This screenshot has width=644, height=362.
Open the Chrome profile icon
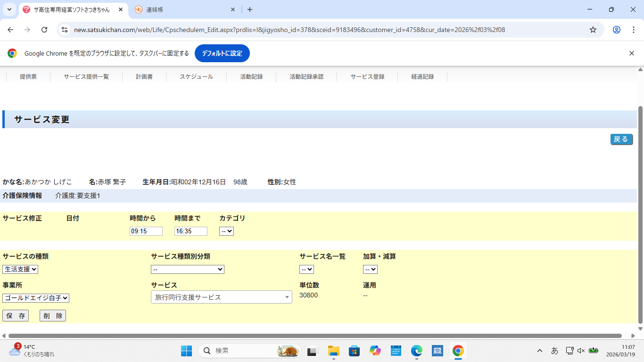[x=616, y=30]
